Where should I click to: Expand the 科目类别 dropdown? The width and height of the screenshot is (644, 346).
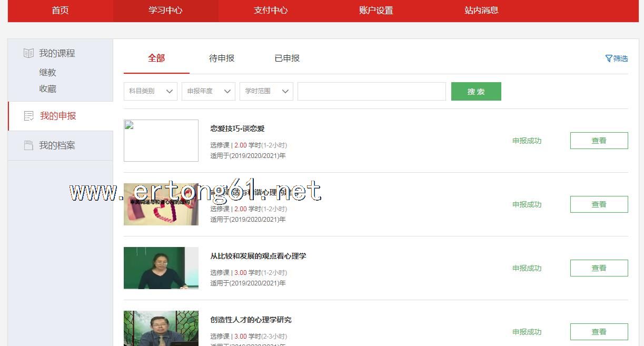[151, 91]
